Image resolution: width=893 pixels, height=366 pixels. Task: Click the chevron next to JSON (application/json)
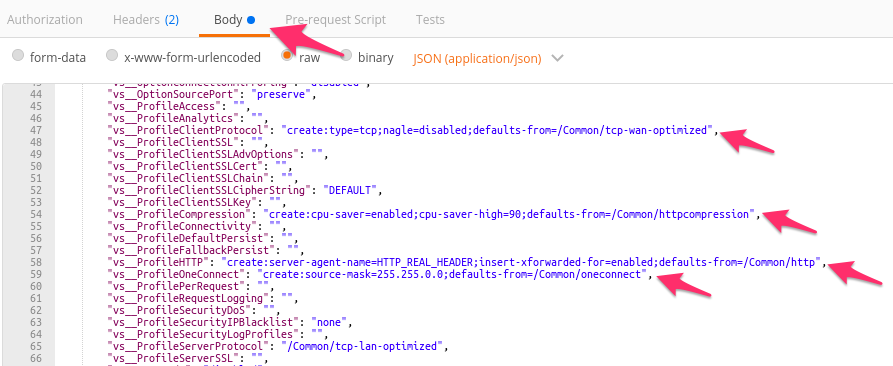(558, 58)
